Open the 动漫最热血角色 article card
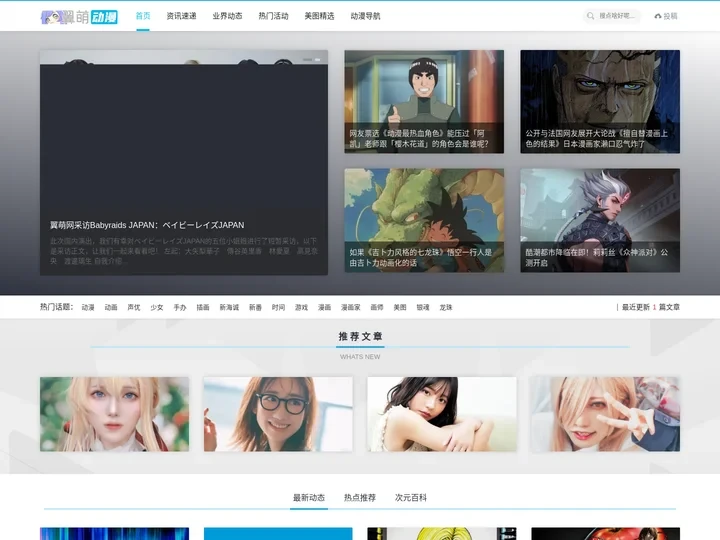The image size is (720, 540). (424, 101)
